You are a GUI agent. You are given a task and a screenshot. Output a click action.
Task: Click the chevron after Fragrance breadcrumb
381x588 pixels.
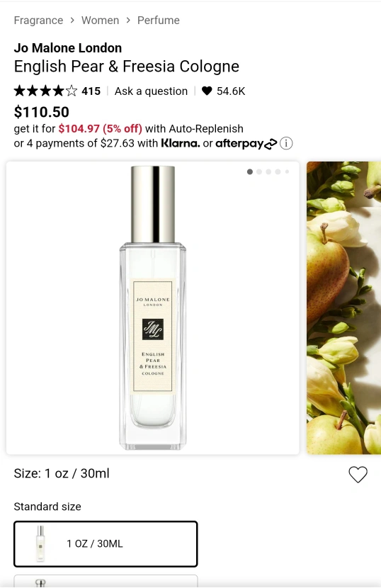pyautogui.click(x=72, y=21)
